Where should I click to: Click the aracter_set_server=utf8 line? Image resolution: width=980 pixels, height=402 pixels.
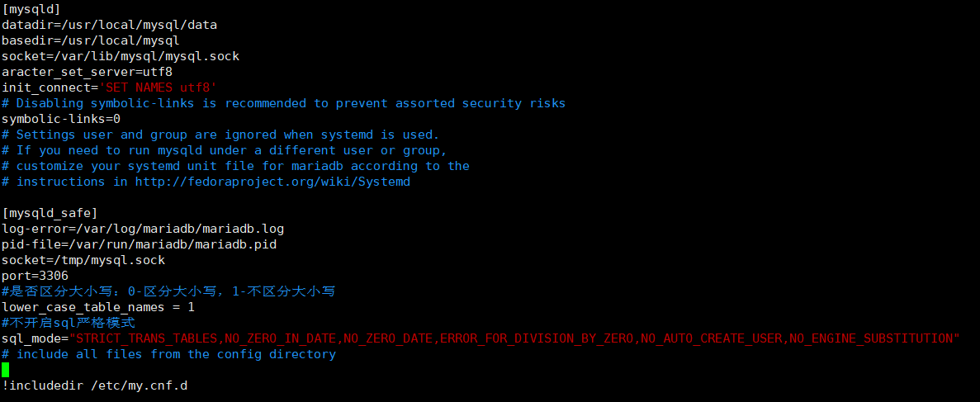[x=88, y=72]
